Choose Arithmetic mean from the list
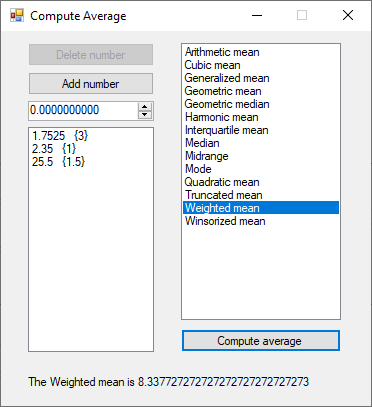The image size is (372, 407). point(261,52)
